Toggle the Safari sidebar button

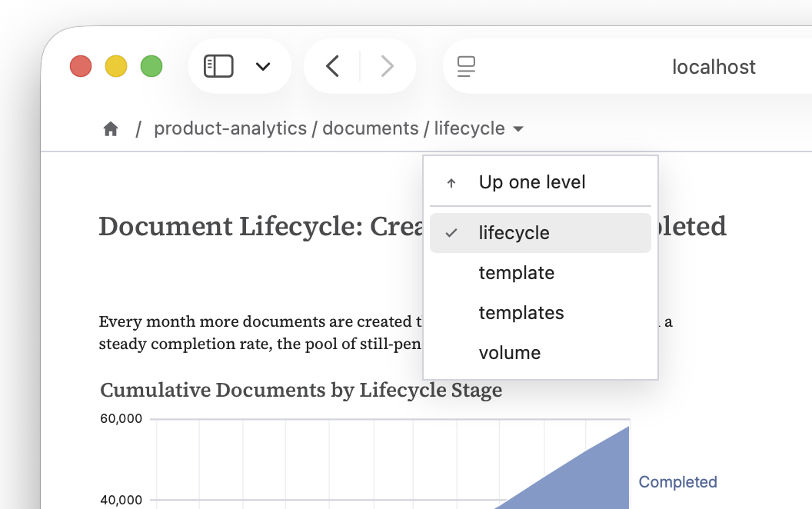tap(218, 66)
